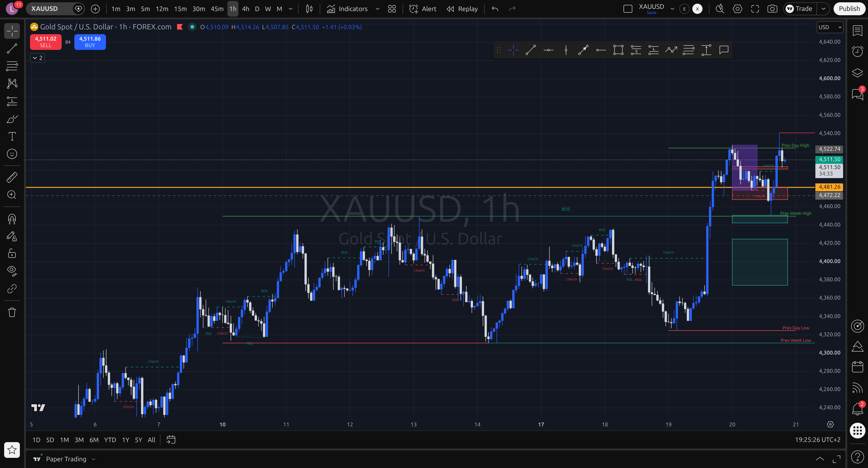Select the 3M date range
The width and height of the screenshot is (868, 468).
click(x=79, y=440)
